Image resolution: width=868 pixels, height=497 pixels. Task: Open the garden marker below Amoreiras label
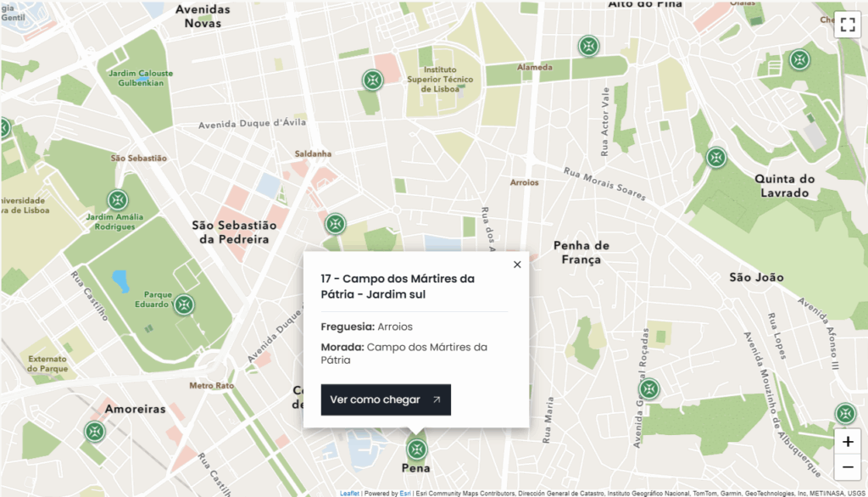coord(95,432)
